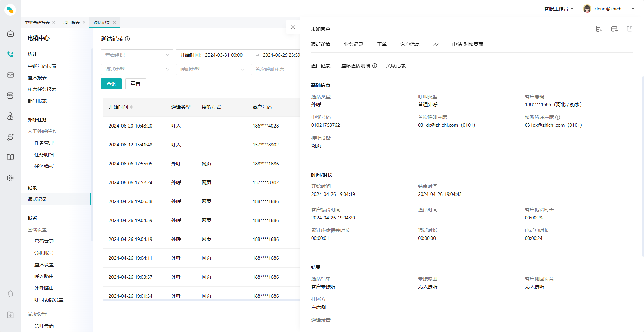Open the customer person sidebar icon
644x332 pixels.
(x=10, y=116)
